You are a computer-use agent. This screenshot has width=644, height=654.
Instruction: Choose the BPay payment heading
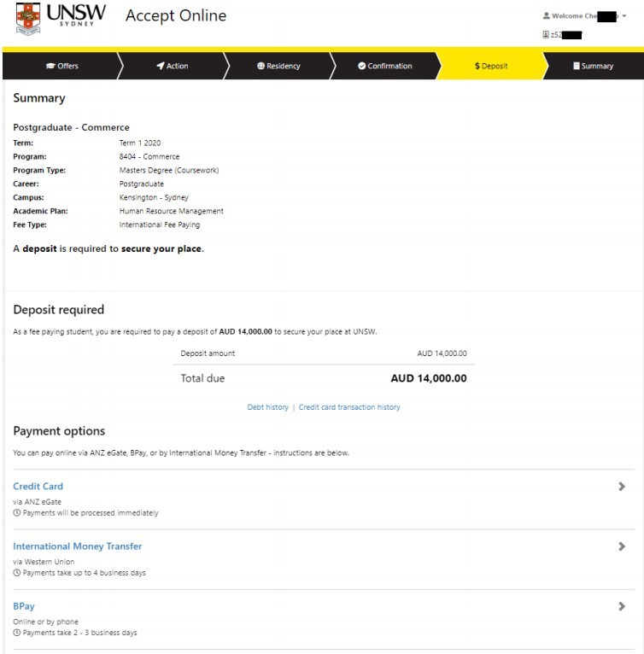coord(24,606)
